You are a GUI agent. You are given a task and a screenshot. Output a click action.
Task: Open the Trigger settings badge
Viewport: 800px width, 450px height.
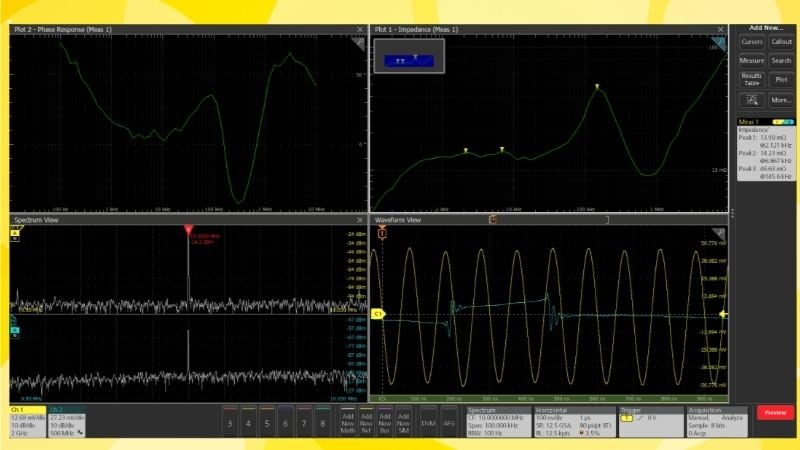click(651, 421)
